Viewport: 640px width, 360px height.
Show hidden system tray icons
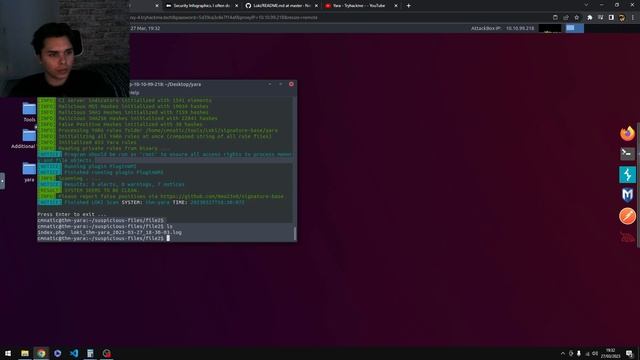coord(563,353)
